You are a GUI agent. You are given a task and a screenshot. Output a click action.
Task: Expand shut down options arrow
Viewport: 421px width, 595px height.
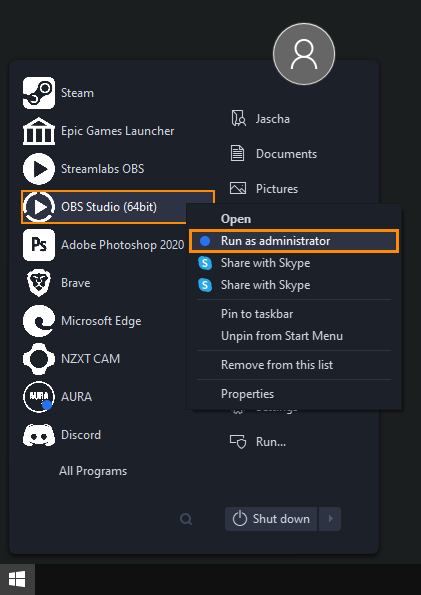pos(330,519)
